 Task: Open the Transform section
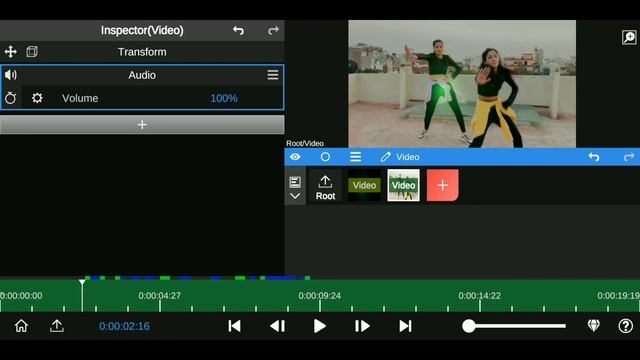point(142,52)
